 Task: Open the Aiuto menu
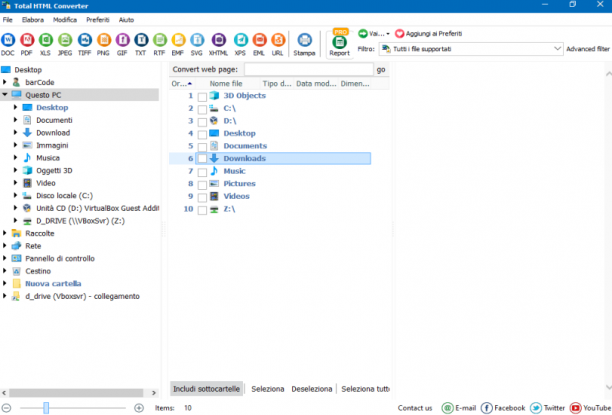tap(126, 20)
